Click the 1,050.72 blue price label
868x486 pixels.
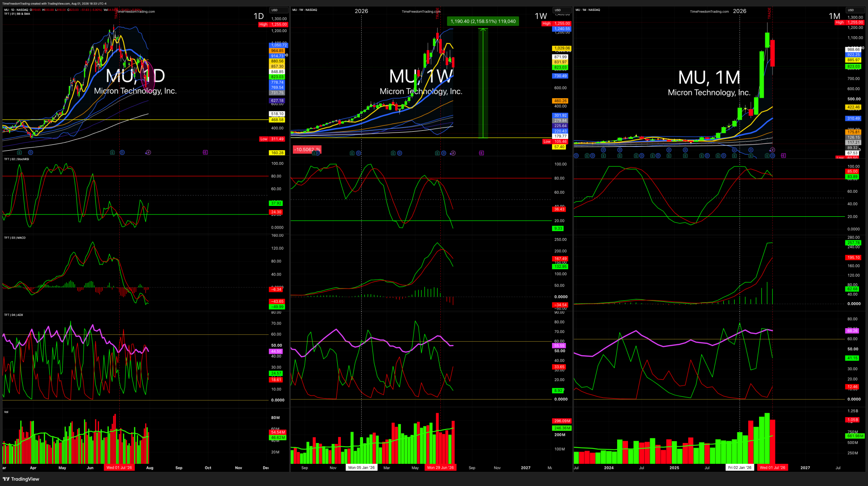278,45
